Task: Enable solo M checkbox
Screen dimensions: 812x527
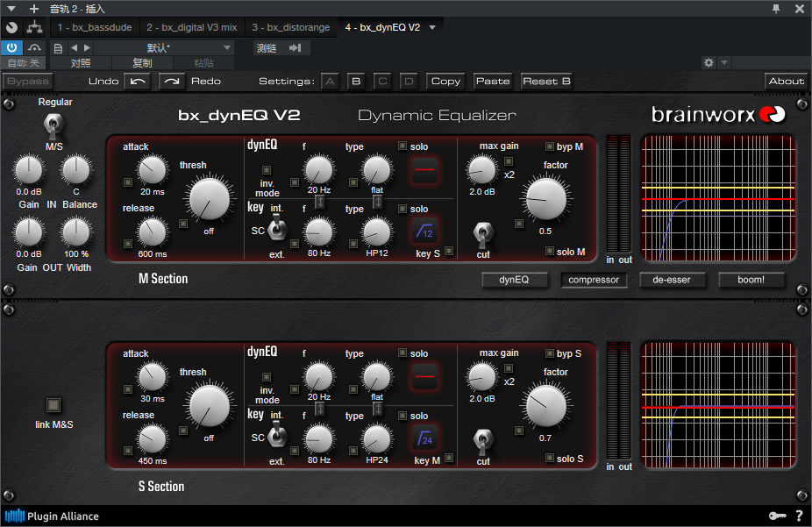Action: (550, 251)
